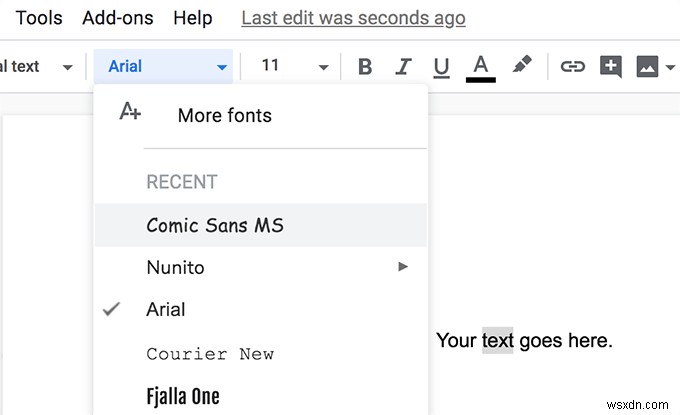This screenshot has width=680, height=415.
Task: Add a comment using toolbar icon
Action: [610, 67]
